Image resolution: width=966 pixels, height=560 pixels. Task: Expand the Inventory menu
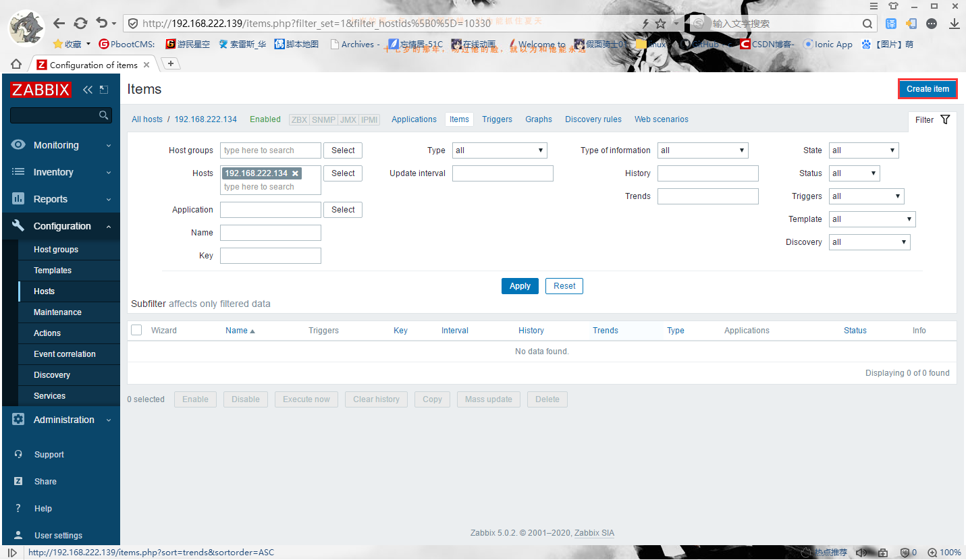[x=61, y=172]
